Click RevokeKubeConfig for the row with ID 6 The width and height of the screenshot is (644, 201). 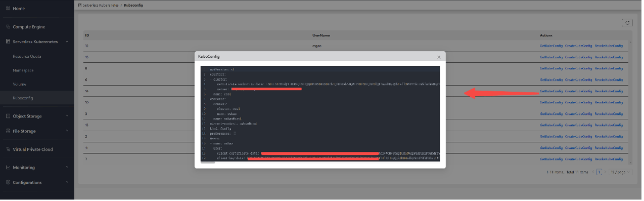(x=609, y=80)
